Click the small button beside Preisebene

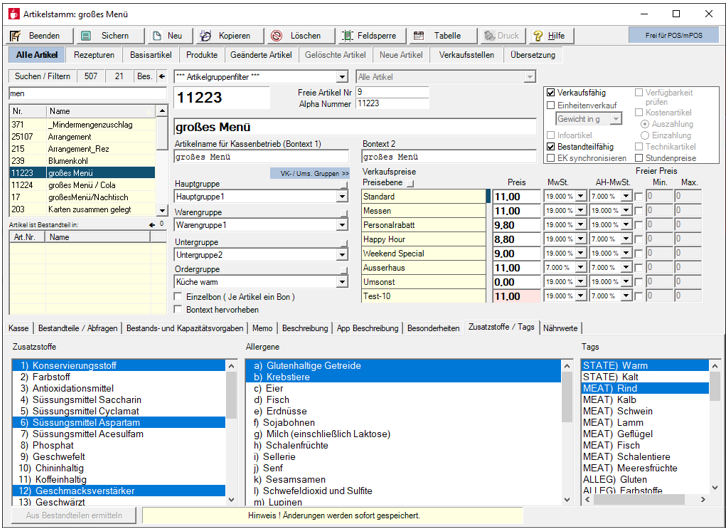point(410,183)
